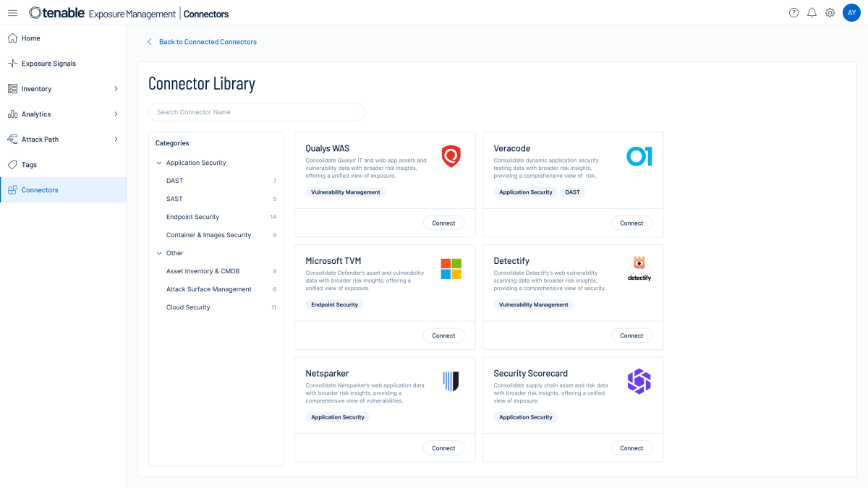Connect the Qualys WAS connector
Screen dimensions: 868x488
pos(443,223)
